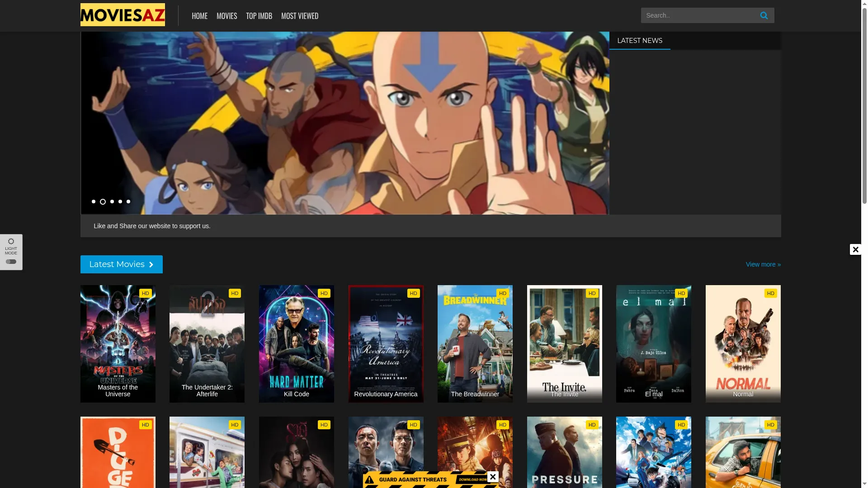
Task: Click HD badge on El mal
Action: tap(681, 293)
